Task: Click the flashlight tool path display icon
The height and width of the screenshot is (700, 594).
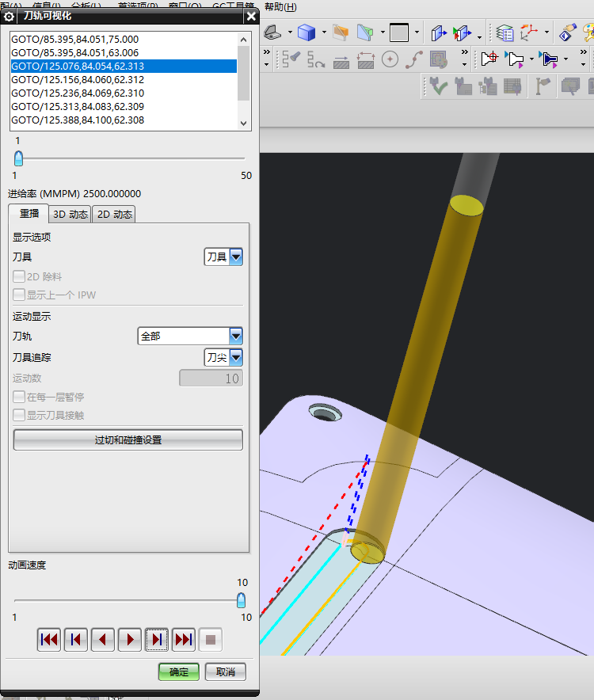Action: [291, 59]
